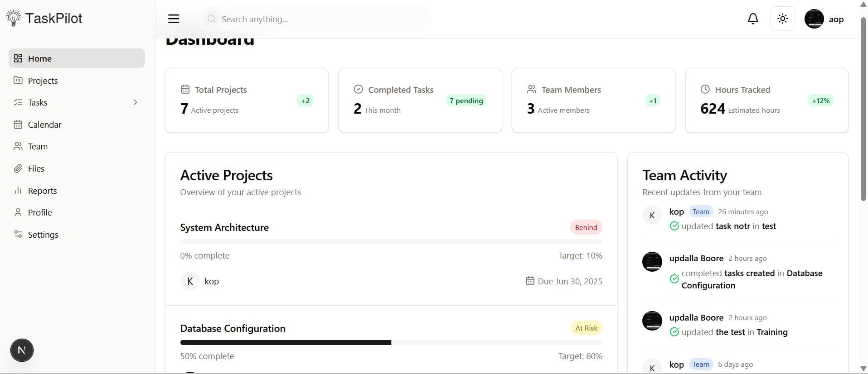868x374 pixels.
Task: Open the Training project link in activity
Action: [x=772, y=332]
